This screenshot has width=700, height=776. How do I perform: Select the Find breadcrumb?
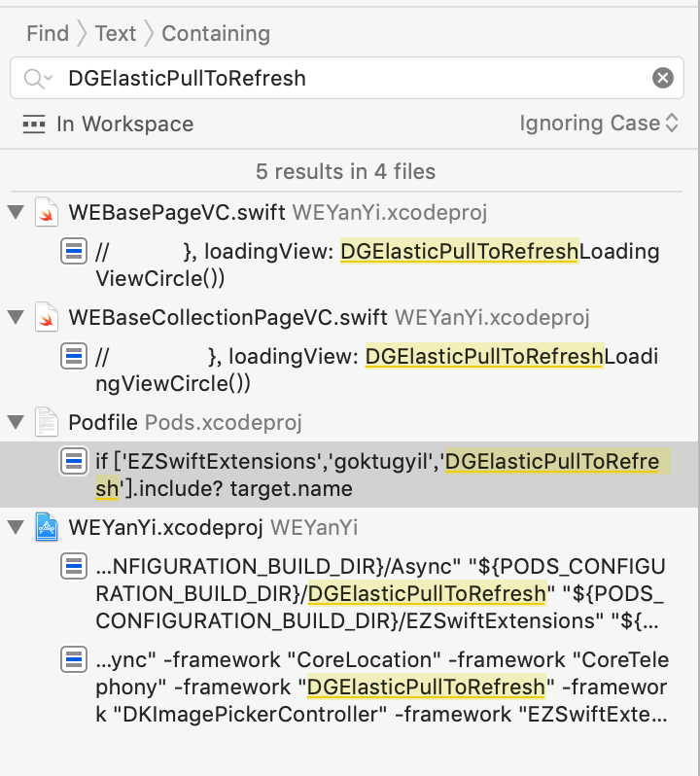click(x=48, y=34)
